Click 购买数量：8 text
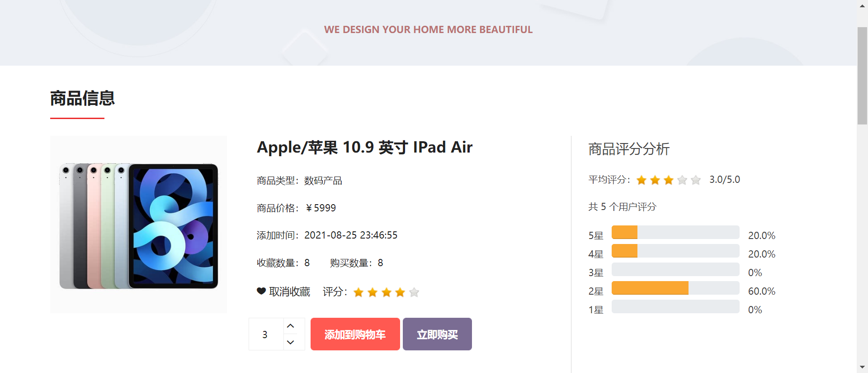The width and height of the screenshot is (868, 373). 357,263
